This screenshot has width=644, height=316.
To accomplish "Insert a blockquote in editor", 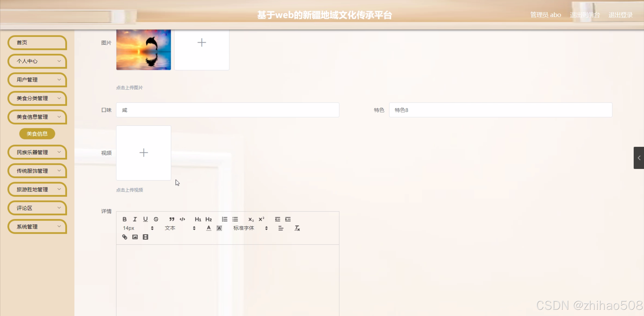I will click(x=172, y=219).
